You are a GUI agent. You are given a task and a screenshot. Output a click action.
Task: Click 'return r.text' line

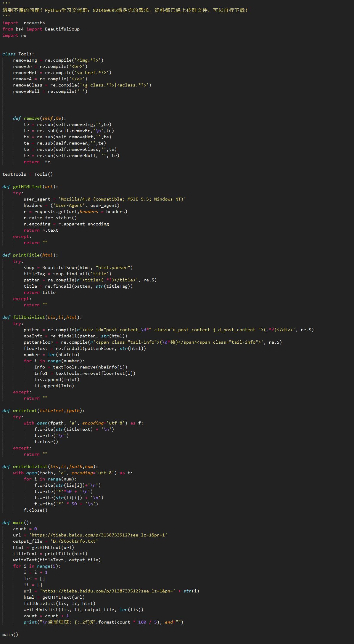[x=41, y=230]
